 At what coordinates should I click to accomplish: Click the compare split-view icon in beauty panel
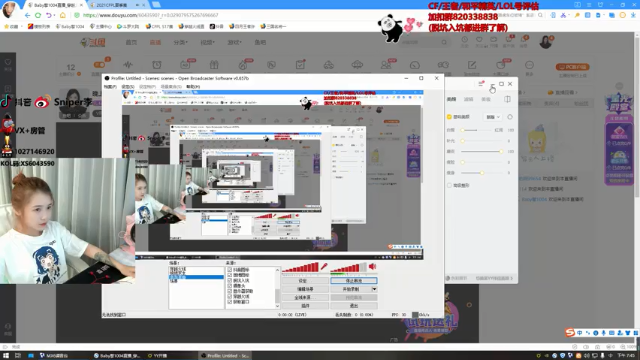coord(507,99)
